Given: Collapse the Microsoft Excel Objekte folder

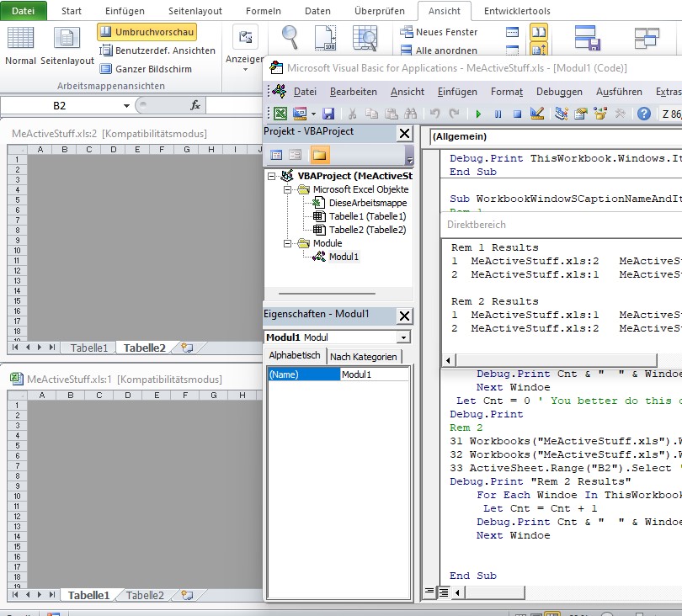Looking at the screenshot, I should coord(287,189).
